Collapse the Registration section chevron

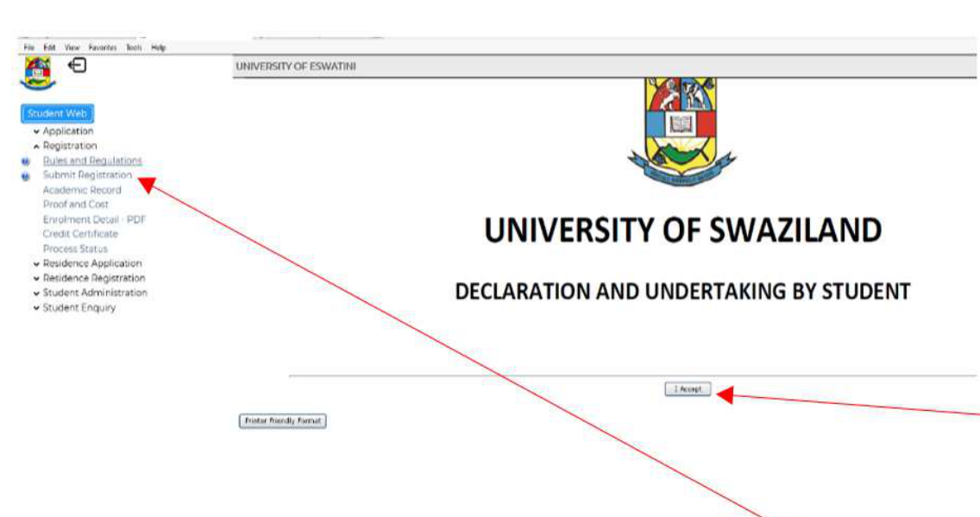click(36, 146)
